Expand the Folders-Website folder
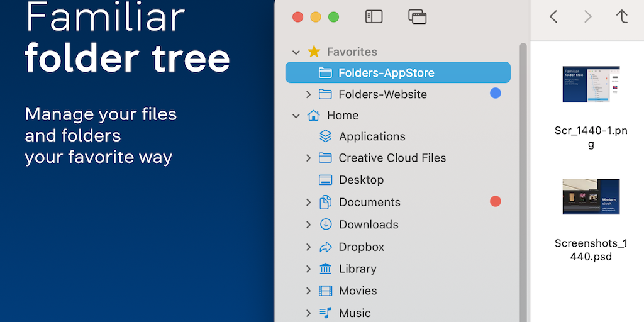The width and height of the screenshot is (644, 322). pyautogui.click(x=308, y=94)
